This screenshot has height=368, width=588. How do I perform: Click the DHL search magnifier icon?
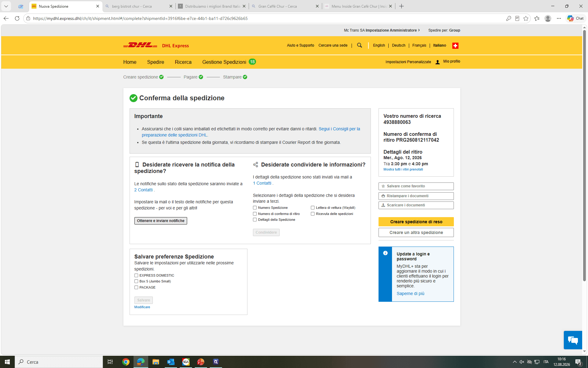coord(360,45)
